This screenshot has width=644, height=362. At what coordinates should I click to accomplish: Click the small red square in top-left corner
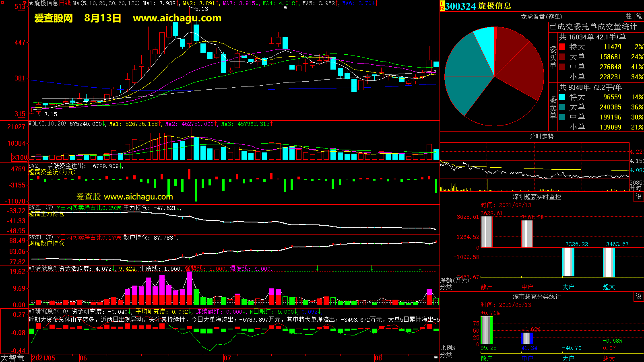click(x=25, y=3)
